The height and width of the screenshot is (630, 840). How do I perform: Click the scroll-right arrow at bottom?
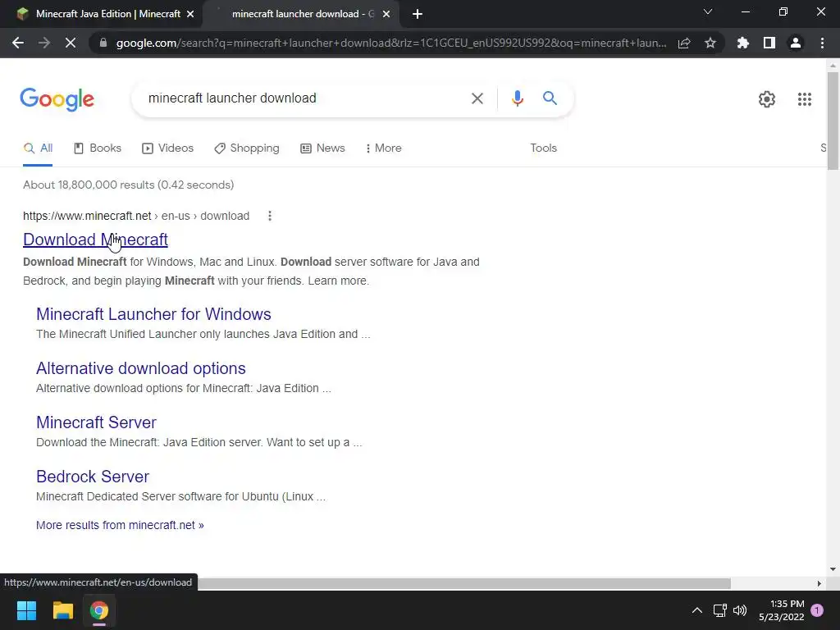(x=819, y=583)
